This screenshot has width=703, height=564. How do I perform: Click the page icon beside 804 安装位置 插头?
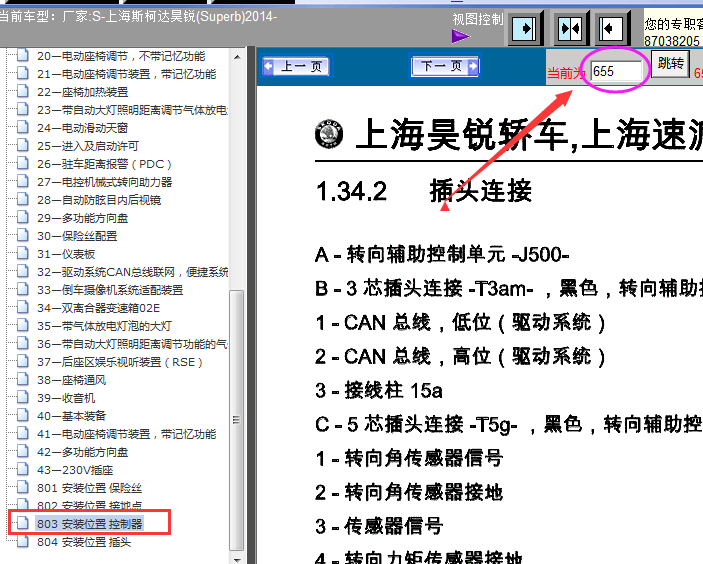(x=23, y=541)
